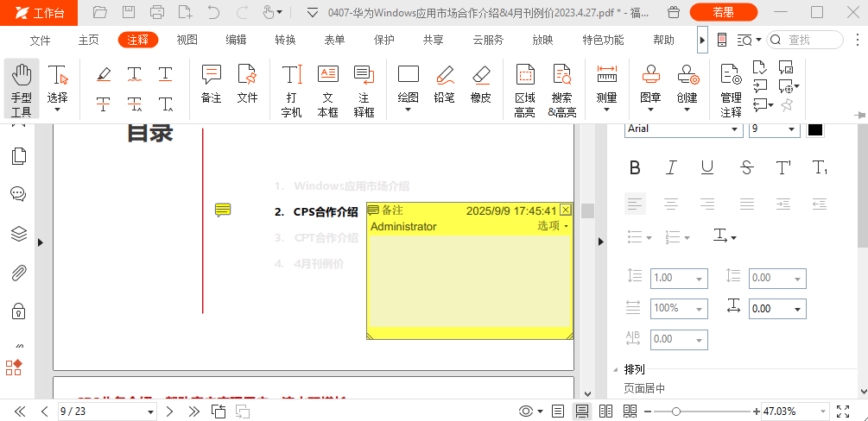Open the 47.03% zoom level dropdown

tap(821, 412)
